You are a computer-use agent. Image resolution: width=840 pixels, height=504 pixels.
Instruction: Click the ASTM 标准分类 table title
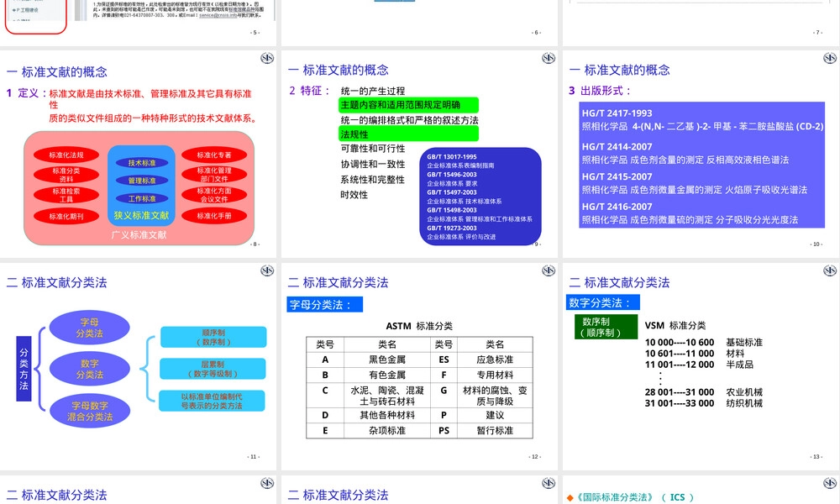[x=419, y=326]
